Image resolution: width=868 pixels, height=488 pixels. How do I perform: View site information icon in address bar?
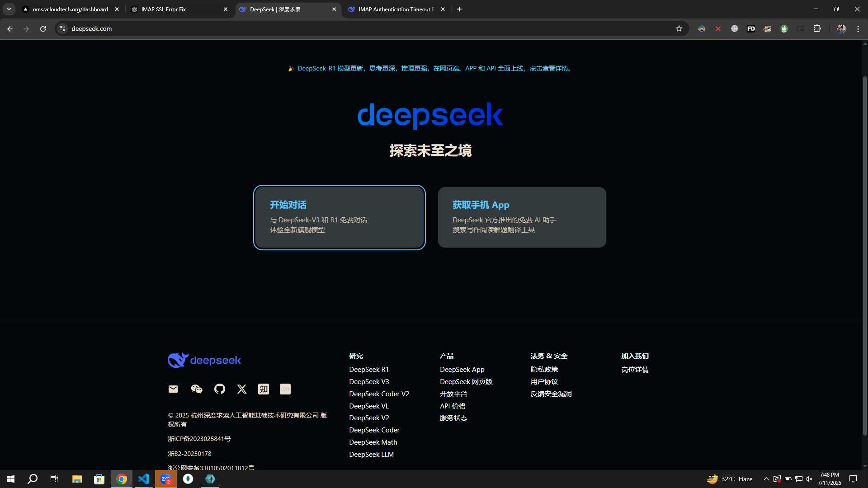click(62, 28)
